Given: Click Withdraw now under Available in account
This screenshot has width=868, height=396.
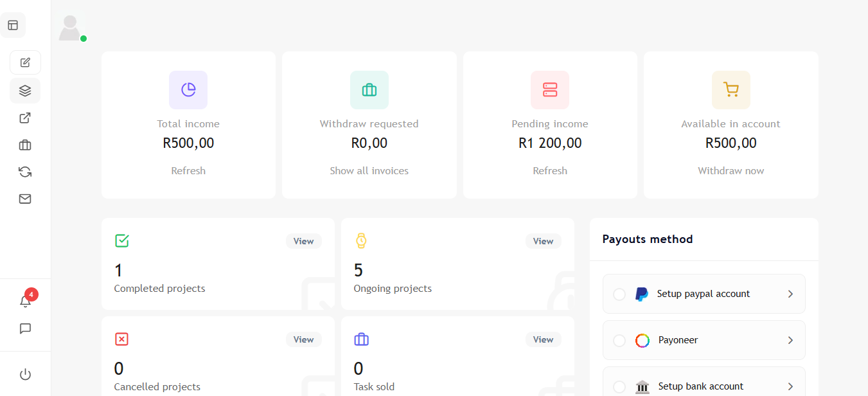Looking at the screenshot, I should (731, 170).
